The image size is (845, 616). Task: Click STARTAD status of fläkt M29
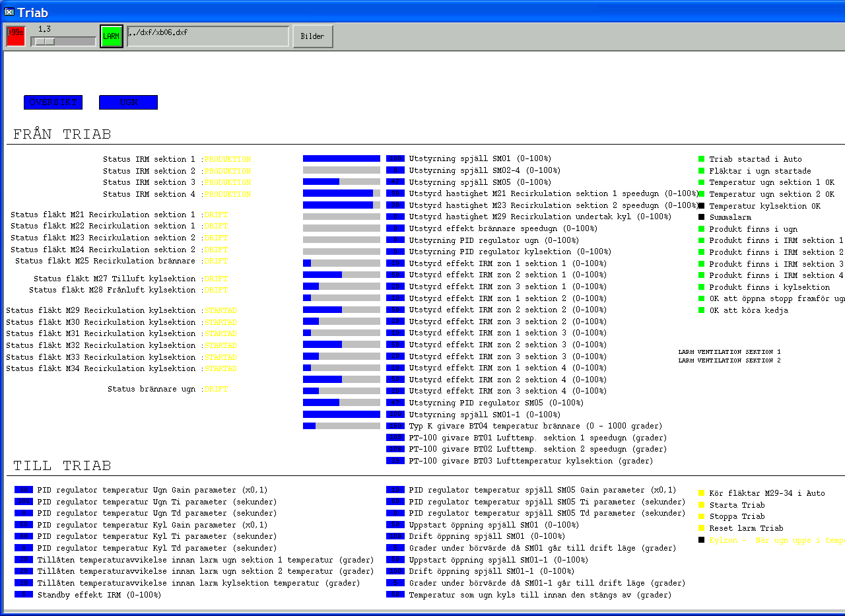220,311
